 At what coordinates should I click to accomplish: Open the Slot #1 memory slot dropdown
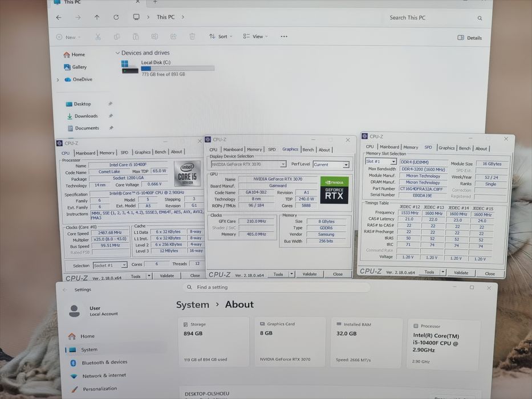point(380,161)
